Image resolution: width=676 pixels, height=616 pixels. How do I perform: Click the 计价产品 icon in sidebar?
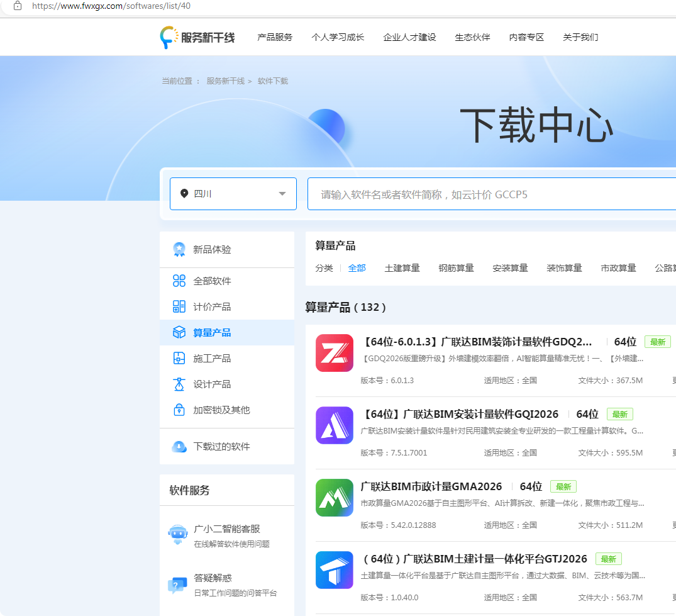point(179,306)
